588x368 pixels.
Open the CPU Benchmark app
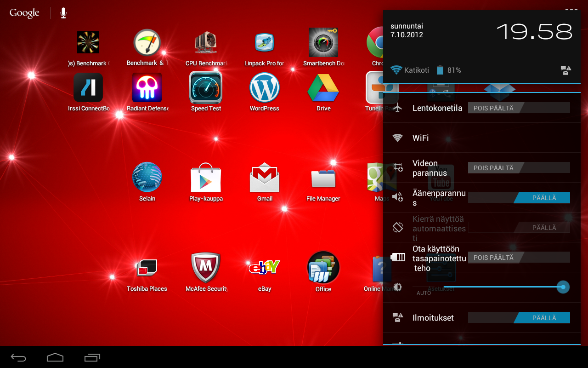point(206,48)
